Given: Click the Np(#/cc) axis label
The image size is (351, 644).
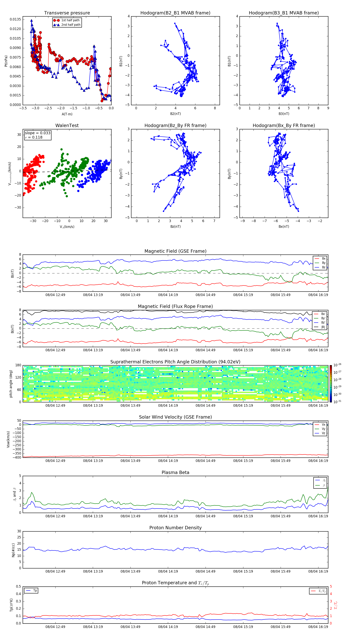Looking at the screenshot, I should (13, 550).
